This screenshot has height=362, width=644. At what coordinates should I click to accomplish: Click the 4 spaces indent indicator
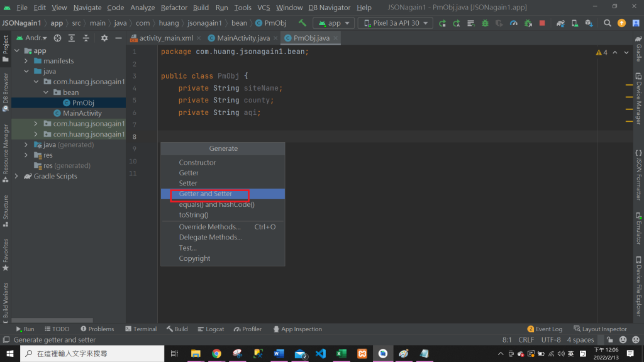[x=580, y=340]
